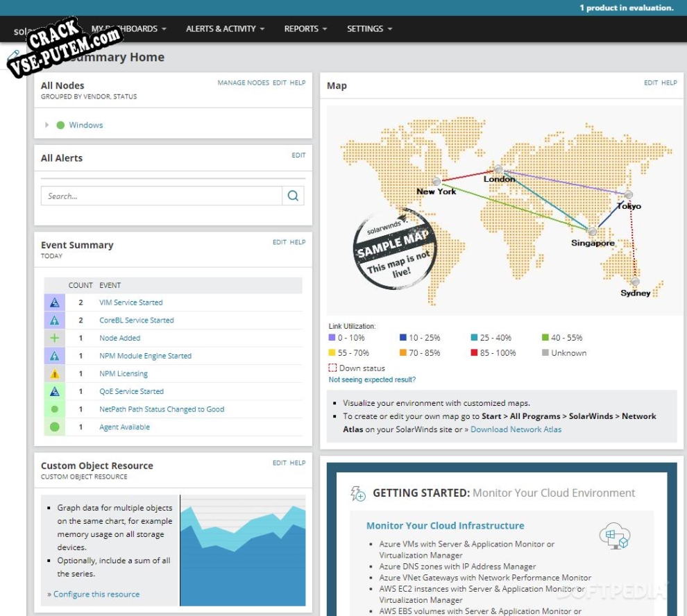Click the sample area chart thumbnail
The width and height of the screenshot is (687, 616).
tap(243, 551)
